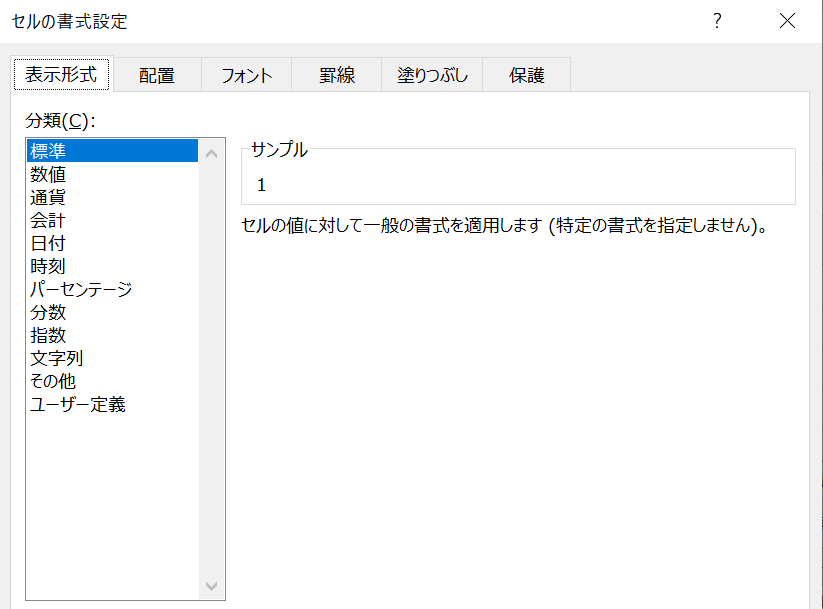This screenshot has width=823, height=609.
Task: Close the セルの書式設定 dialog
Action: click(x=787, y=21)
